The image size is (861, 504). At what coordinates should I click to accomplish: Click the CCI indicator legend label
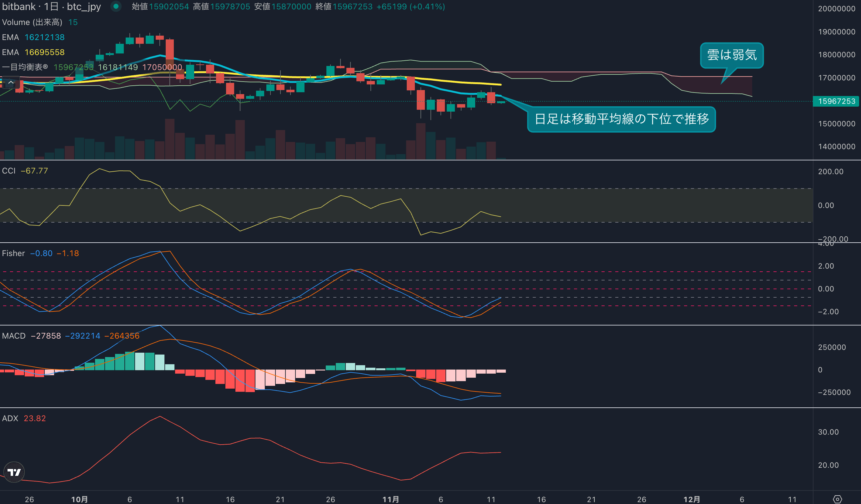click(x=9, y=170)
